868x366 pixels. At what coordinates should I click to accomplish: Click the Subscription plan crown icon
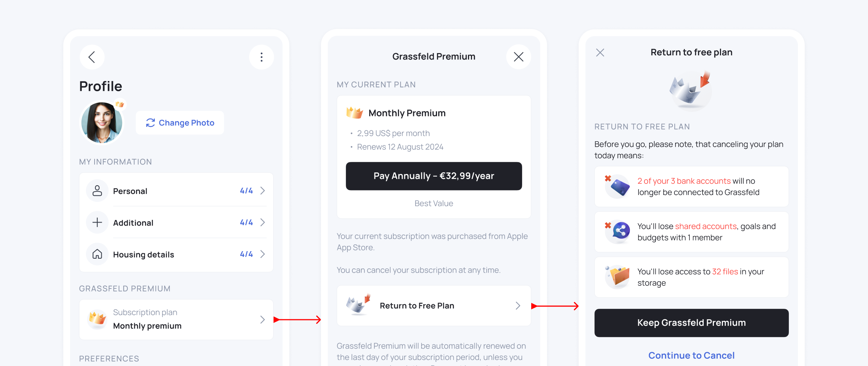point(97,319)
